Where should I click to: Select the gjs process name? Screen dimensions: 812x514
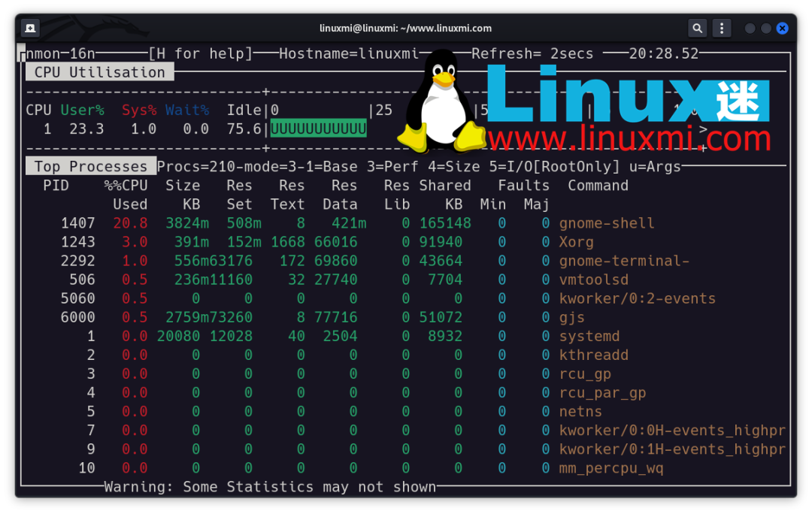(x=571, y=317)
